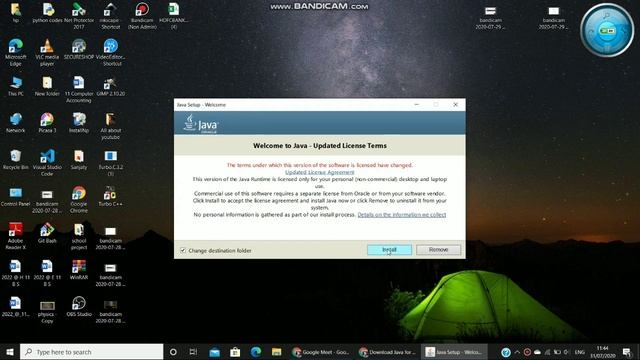Open the Updated License Agreement link
Screen dimensions: 640x360
point(320,172)
